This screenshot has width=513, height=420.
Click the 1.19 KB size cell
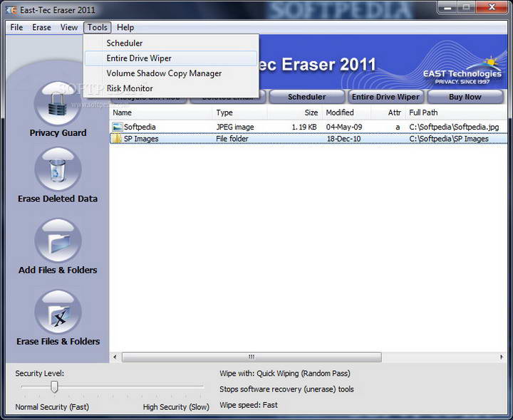(x=304, y=127)
